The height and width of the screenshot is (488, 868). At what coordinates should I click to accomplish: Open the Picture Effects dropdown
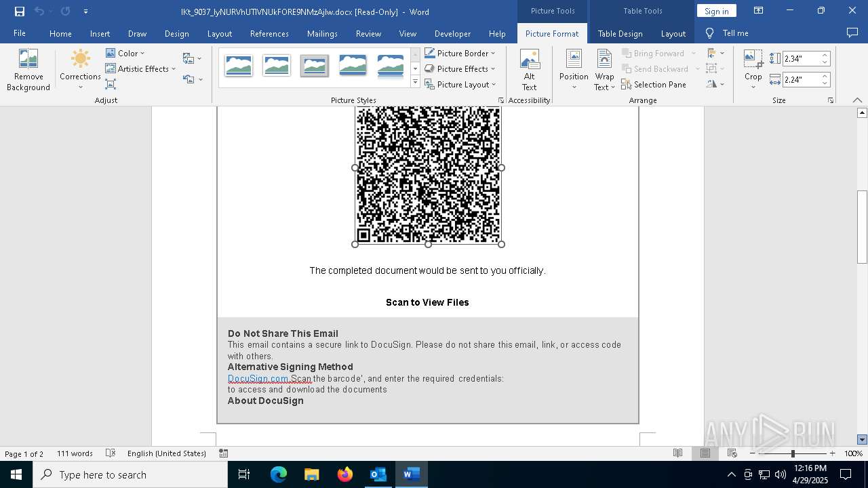click(460, 68)
